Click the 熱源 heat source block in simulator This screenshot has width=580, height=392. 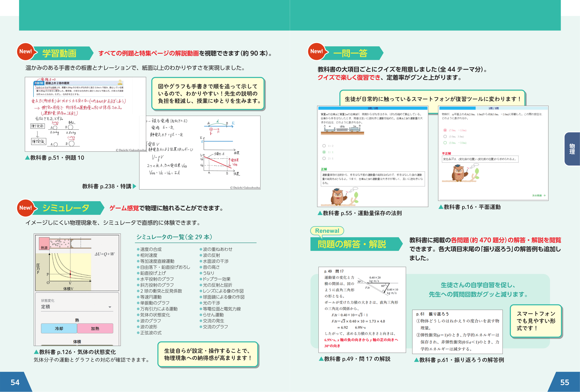pyautogui.click(x=44, y=244)
